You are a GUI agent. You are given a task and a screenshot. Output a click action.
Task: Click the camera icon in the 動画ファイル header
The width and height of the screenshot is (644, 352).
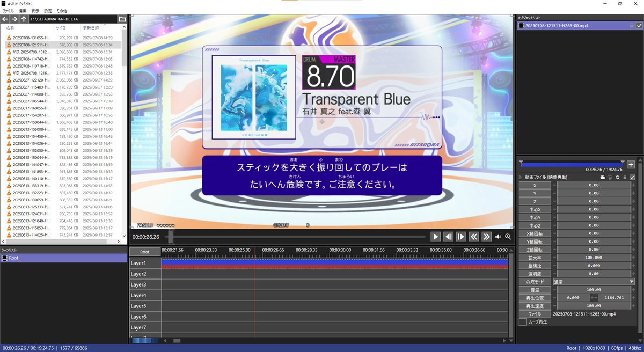pyautogui.click(x=603, y=177)
